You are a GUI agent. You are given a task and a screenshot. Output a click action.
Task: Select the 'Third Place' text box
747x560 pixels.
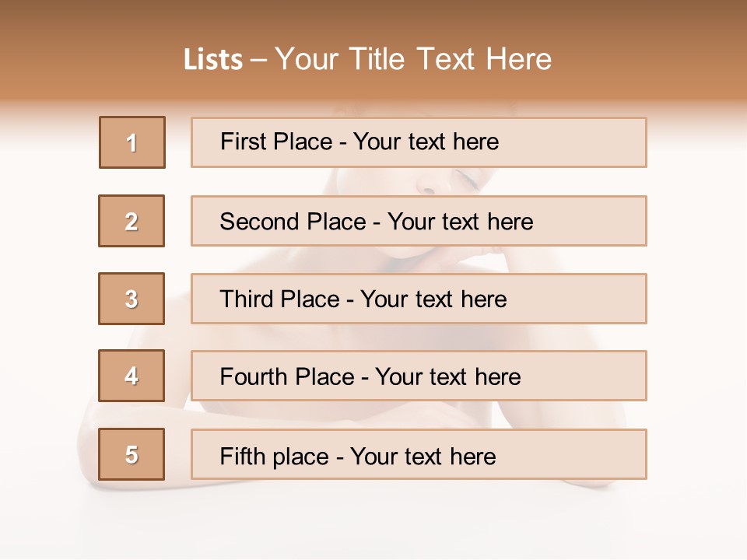[x=419, y=299]
